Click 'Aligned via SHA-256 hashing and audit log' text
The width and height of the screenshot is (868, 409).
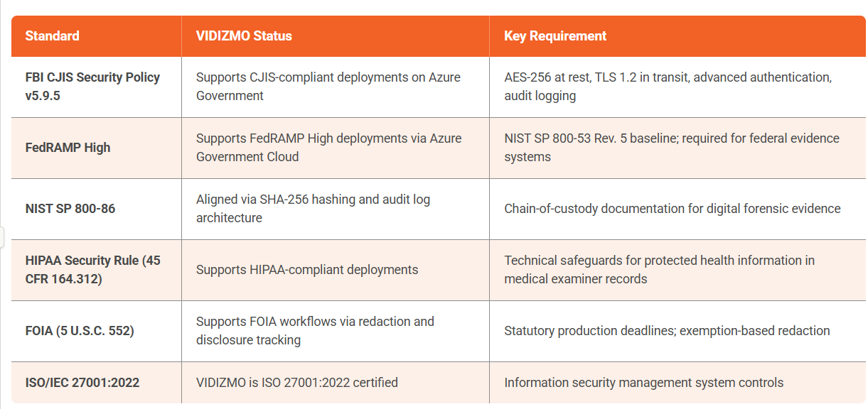coord(313,200)
